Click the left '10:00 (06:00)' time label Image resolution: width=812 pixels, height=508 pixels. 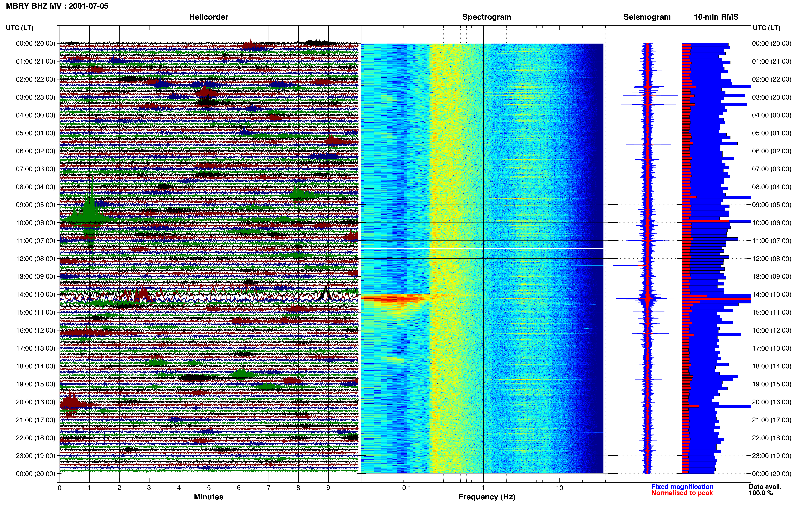36,222
